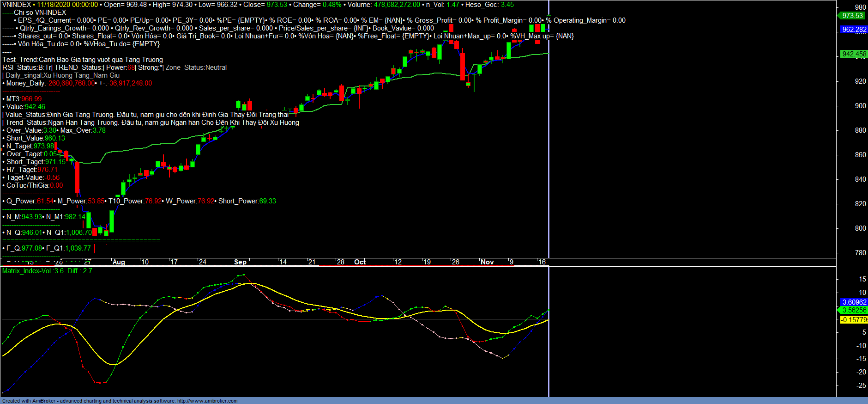Click the VNINDEX symbol name in title

17,5
